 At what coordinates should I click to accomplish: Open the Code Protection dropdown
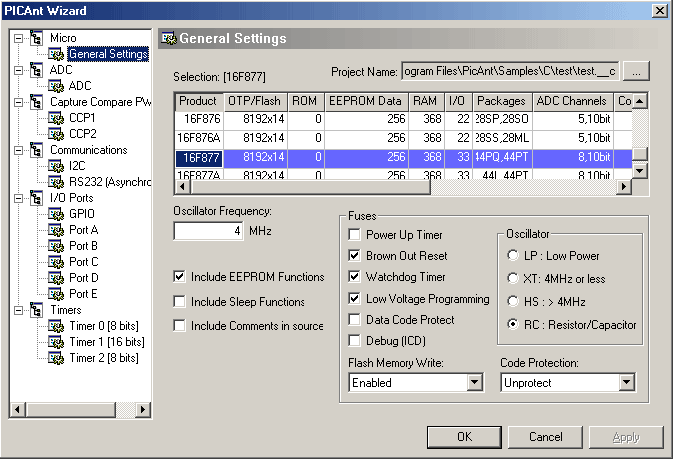tap(626, 382)
